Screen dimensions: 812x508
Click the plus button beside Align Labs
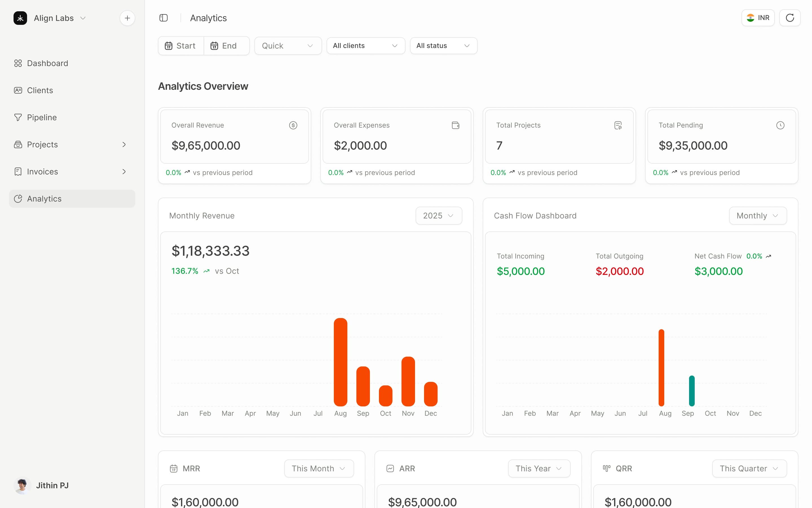127,18
